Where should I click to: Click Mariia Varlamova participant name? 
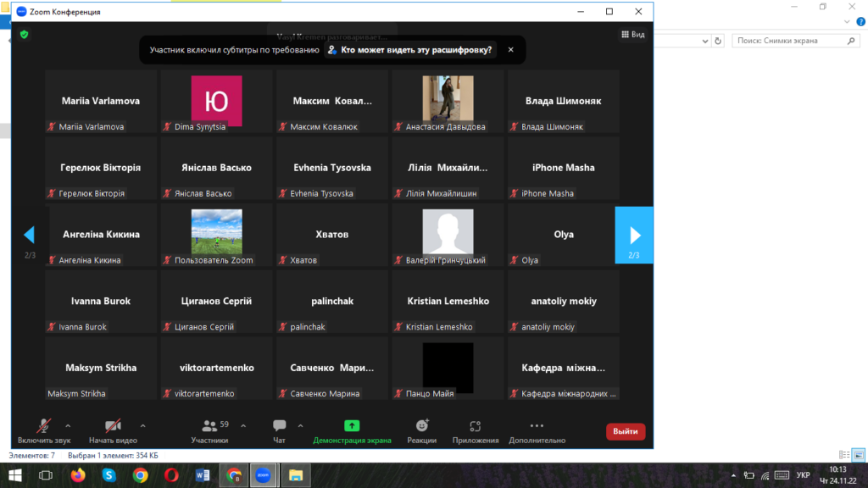click(x=101, y=101)
